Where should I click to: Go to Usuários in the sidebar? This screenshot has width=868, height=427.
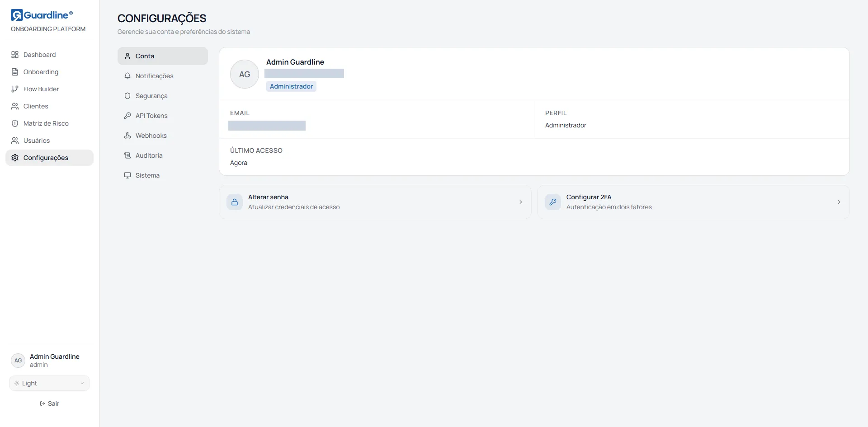tap(49, 141)
